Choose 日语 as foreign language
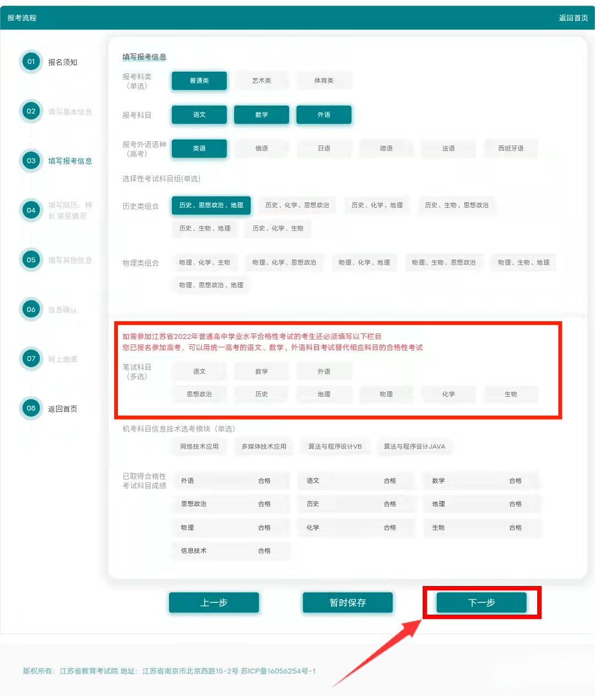This screenshot has width=595, height=700. point(324,148)
